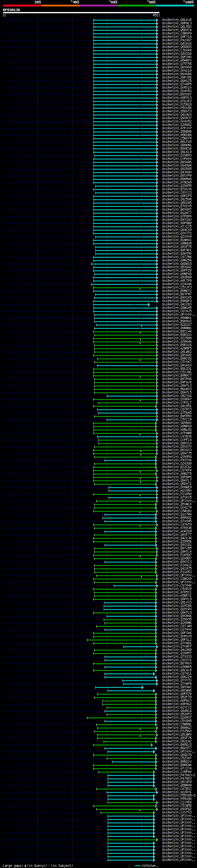Select hit label UniRef100_A5ARF0
The image size is (197, 868).
pyautogui.click(x=177, y=61)
